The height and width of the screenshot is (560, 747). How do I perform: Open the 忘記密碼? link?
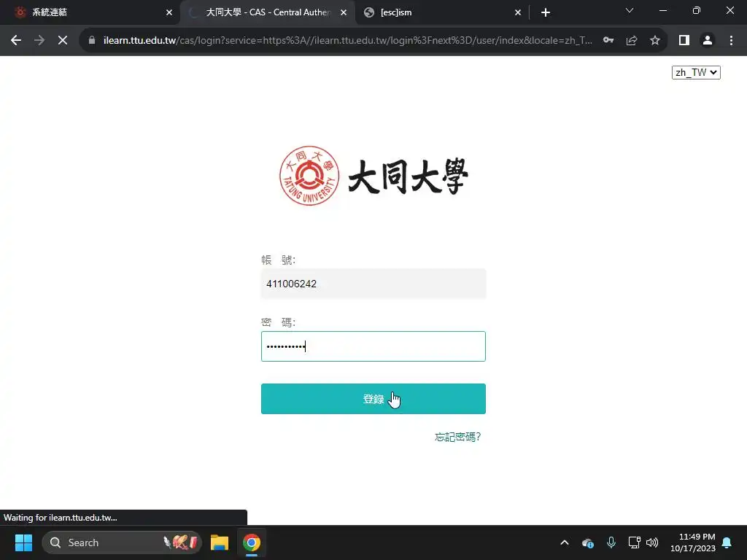(x=457, y=437)
